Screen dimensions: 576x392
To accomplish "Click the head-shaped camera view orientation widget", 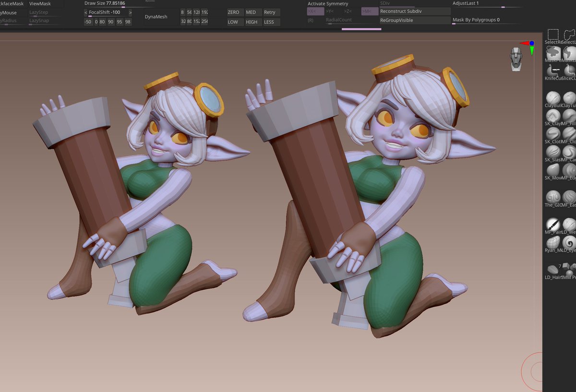I will click(x=516, y=59).
